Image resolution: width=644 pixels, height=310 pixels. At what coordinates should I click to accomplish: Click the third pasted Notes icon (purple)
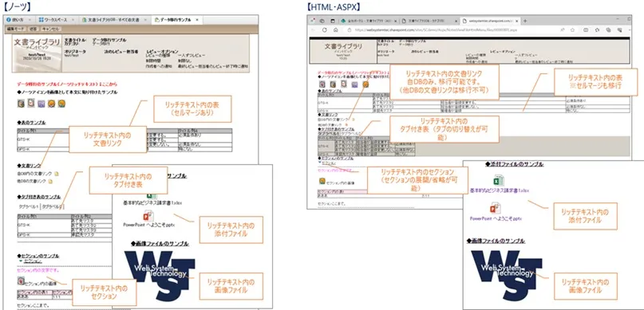tap(41, 104)
